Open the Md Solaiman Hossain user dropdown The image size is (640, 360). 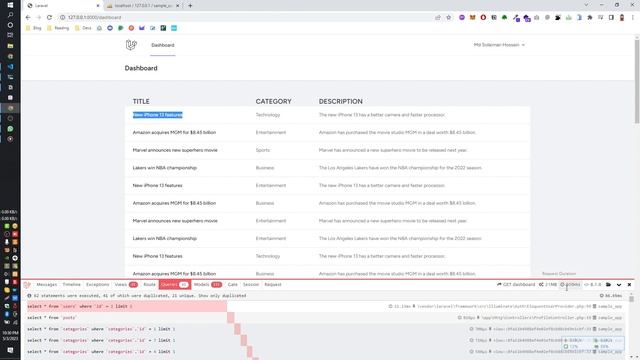pos(499,45)
